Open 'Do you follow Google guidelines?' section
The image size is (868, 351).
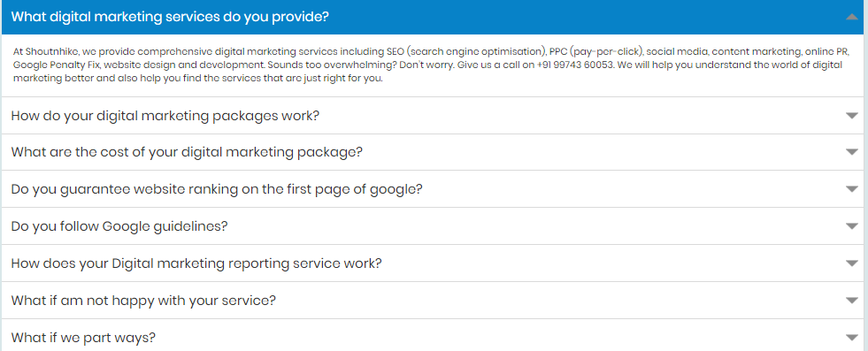(433, 226)
